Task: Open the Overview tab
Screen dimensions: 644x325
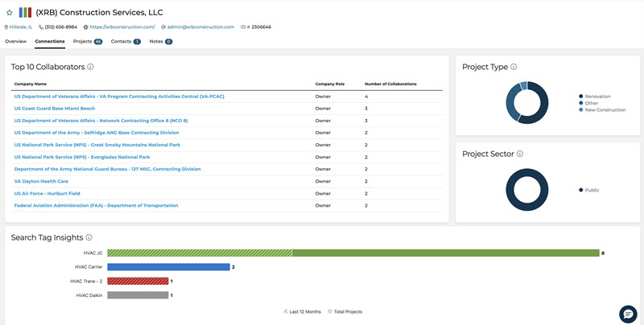Action: tap(15, 42)
